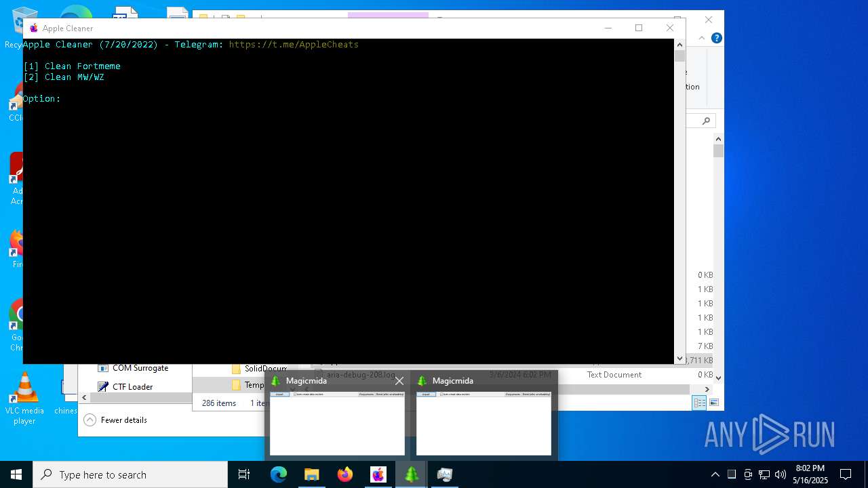Image resolution: width=868 pixels, height=488 pixels.
Task: Click Apple Cleaner taskbar icon
Action: [378, 474]
